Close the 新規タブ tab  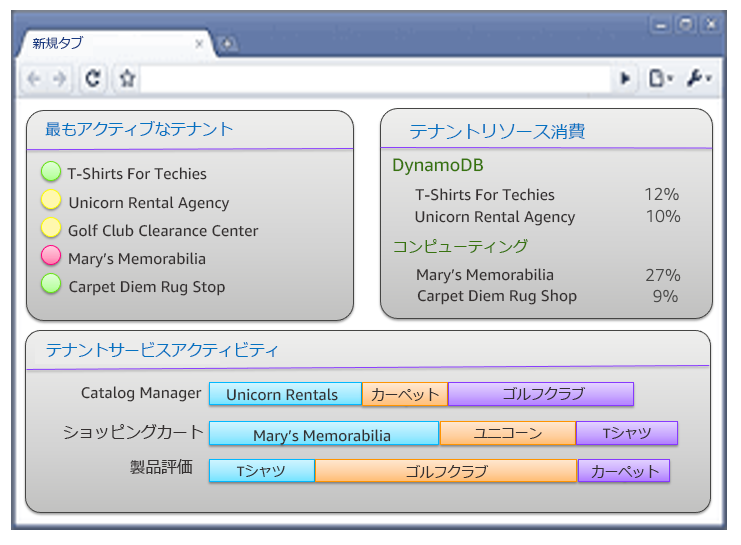coord(199,44)
